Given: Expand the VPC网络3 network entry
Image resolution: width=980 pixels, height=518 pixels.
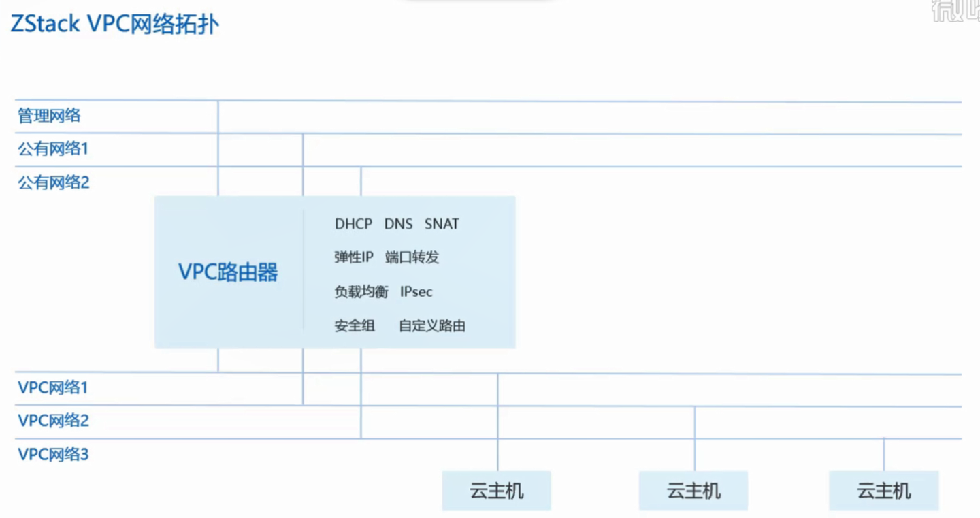Looking at the screenshot, I should tap(52, 454).
